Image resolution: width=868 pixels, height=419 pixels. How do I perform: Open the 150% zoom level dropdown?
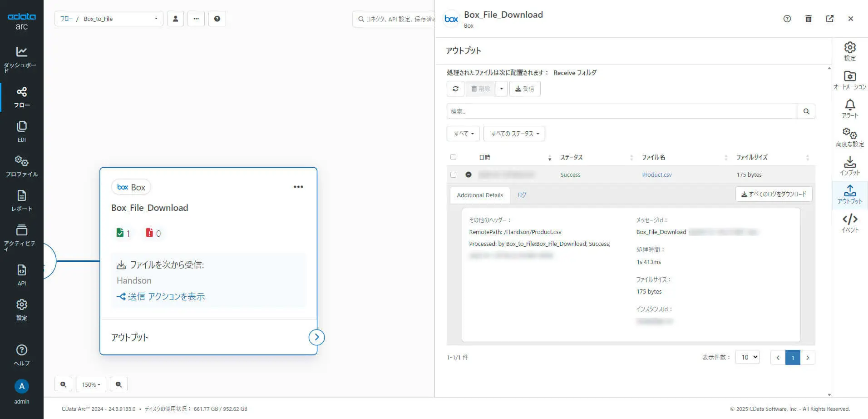[x=91, y=384]
